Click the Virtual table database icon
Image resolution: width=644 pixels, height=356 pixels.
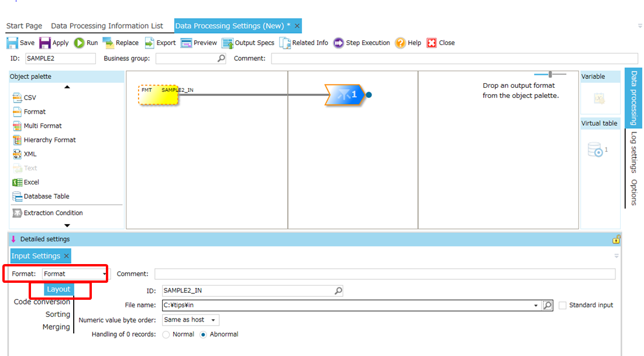(x=595, y=150)
